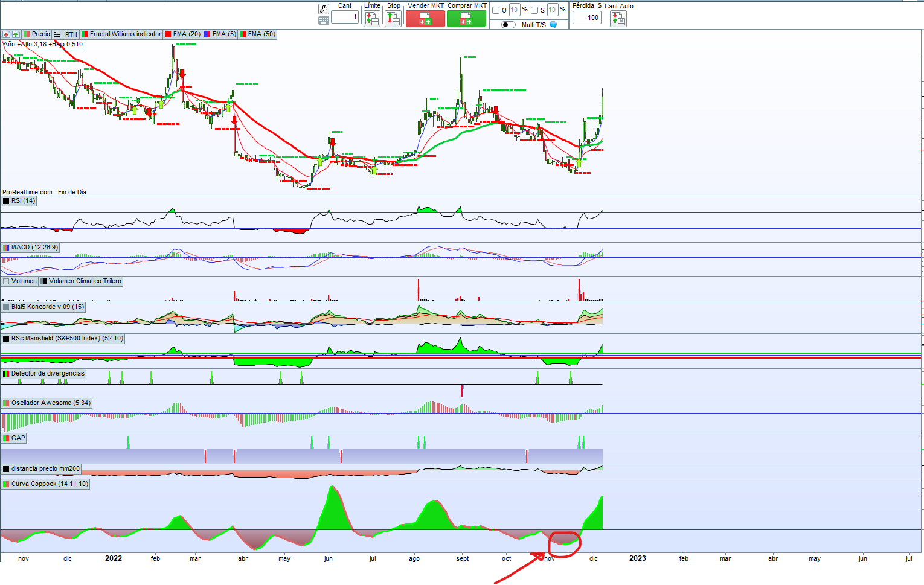The image size is (924, 585).
Task: Open the EMA (50) label
Action: tap(261, 34)
